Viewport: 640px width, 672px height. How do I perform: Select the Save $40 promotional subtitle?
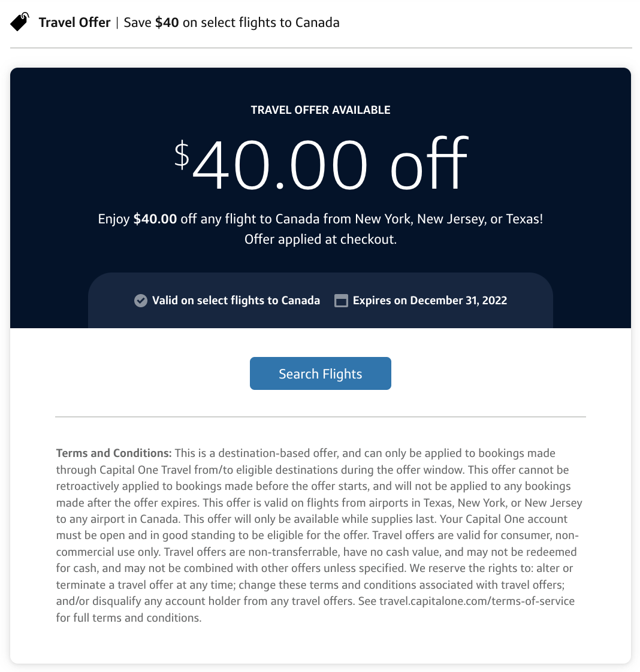pos(231,22)
